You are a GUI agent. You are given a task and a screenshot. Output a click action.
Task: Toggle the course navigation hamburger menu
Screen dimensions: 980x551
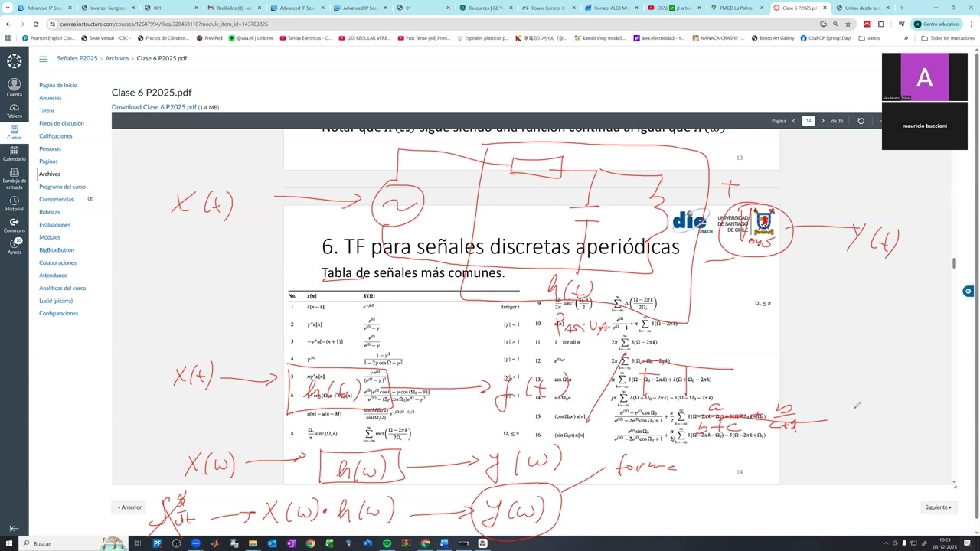tap(43, 59)
